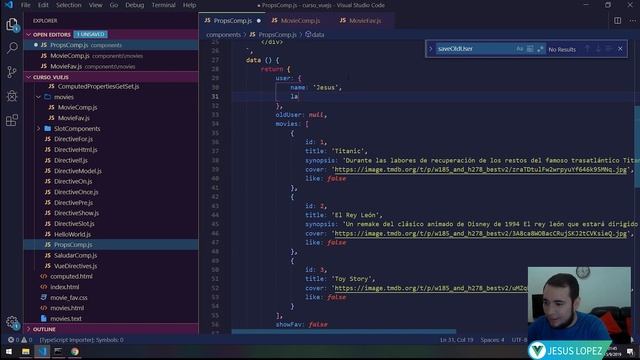Open Chrome from the taskbar
Image resolution: width=640 pixels, height=360 pixels.
(74, 351)
